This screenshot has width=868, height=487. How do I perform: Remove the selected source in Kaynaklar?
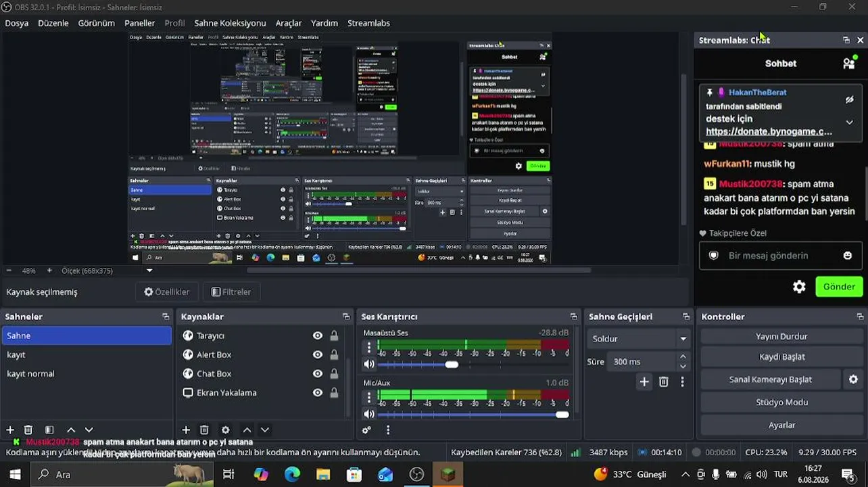tap(204, 430)
